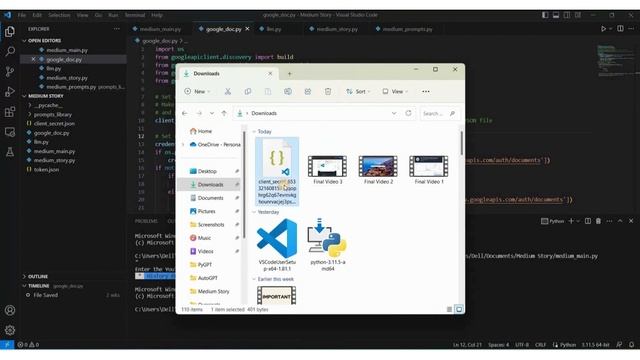Open token.json in VS Code explorer

tap(46, 169)
